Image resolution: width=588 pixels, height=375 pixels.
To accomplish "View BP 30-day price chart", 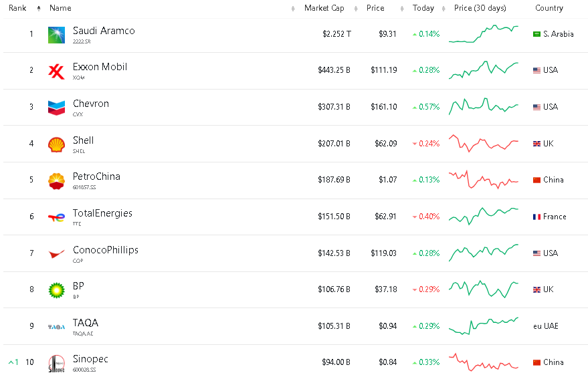I will tap(484, 289).
